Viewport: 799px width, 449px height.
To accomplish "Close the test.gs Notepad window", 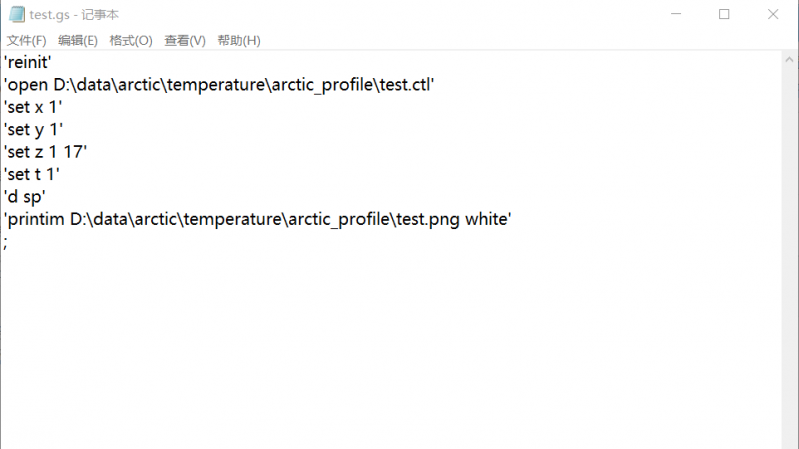I will [773, 14].
